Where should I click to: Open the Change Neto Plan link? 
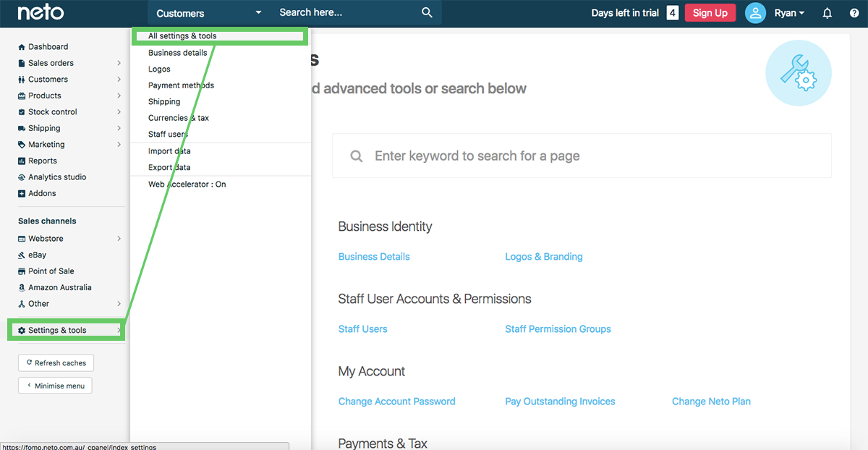click(x=711, y=402)
